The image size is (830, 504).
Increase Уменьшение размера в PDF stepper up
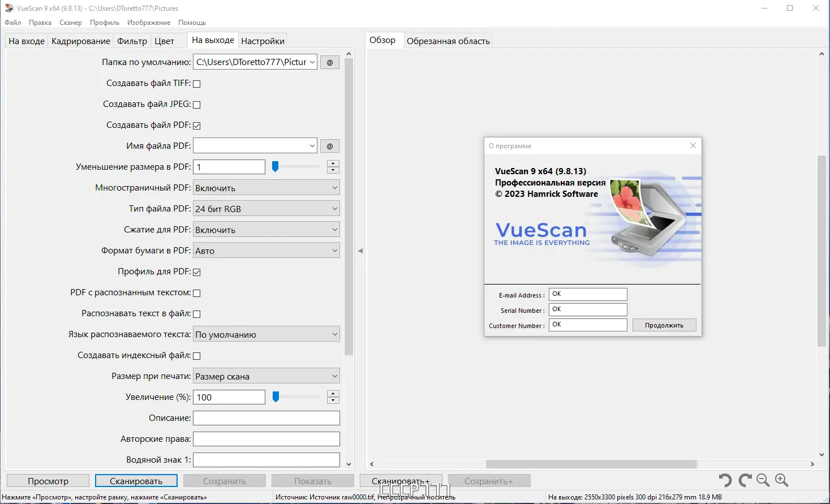[333, 164]
